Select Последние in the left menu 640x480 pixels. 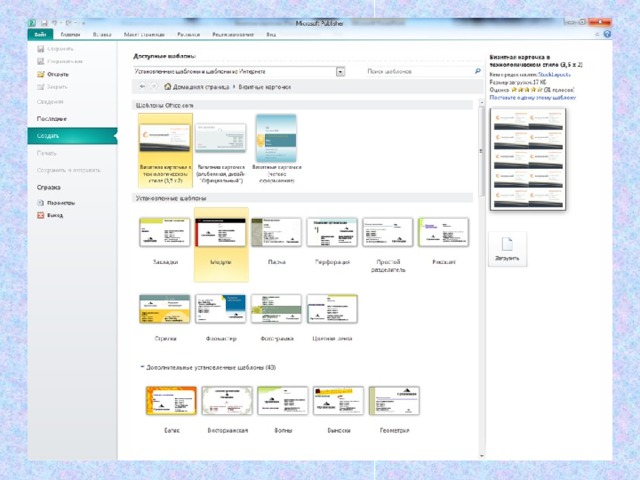pyautogui.click(x=52, y=118)
